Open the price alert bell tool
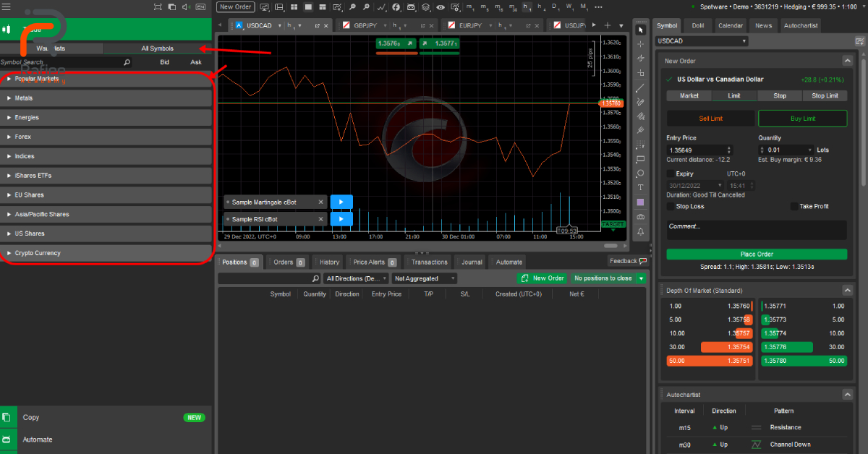 click(x=640, y=231)
